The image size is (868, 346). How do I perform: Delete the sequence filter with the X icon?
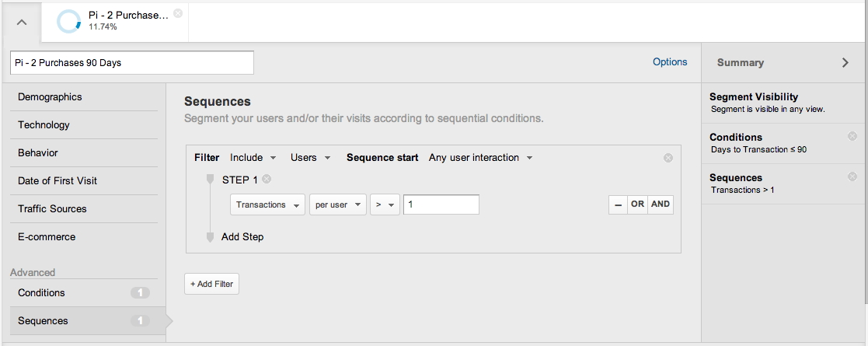click(x=668, y=158)
